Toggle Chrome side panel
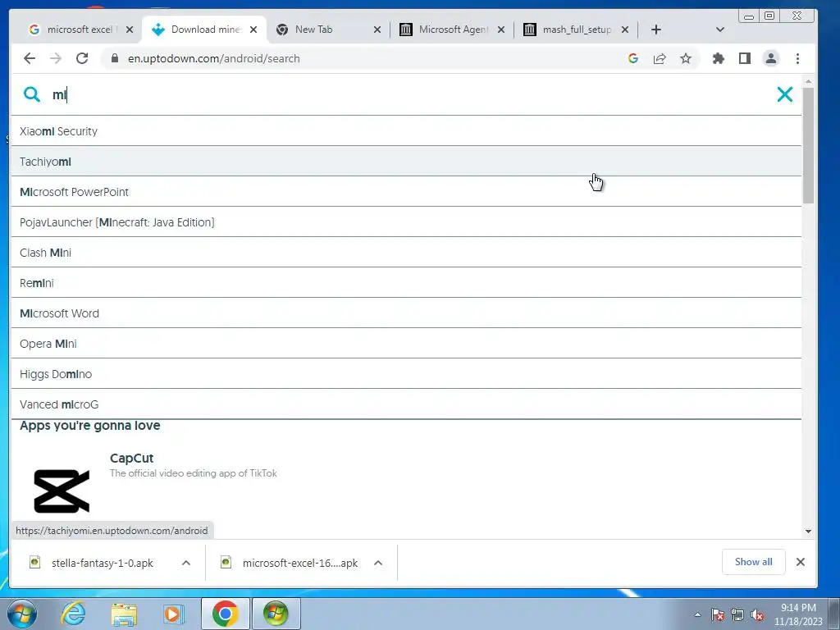 coord(745,58)
